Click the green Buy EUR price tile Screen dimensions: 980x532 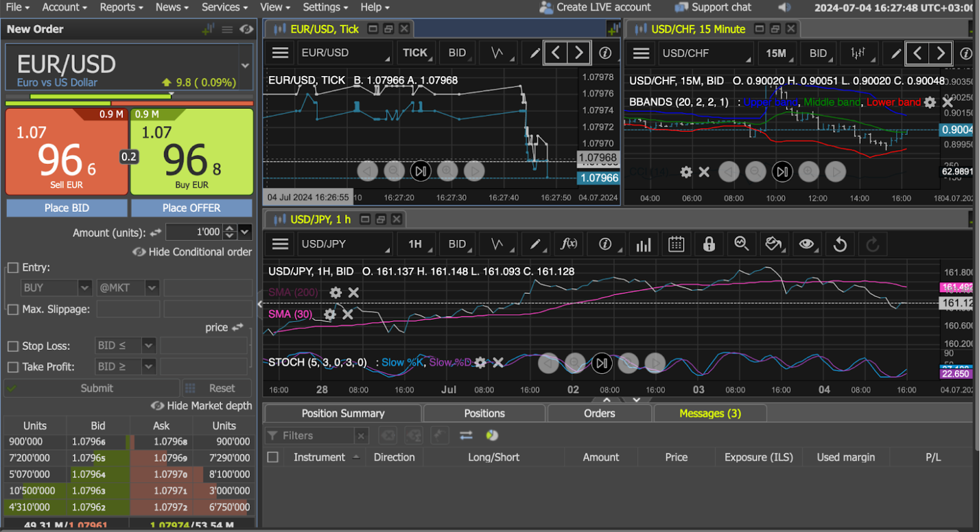191,152
